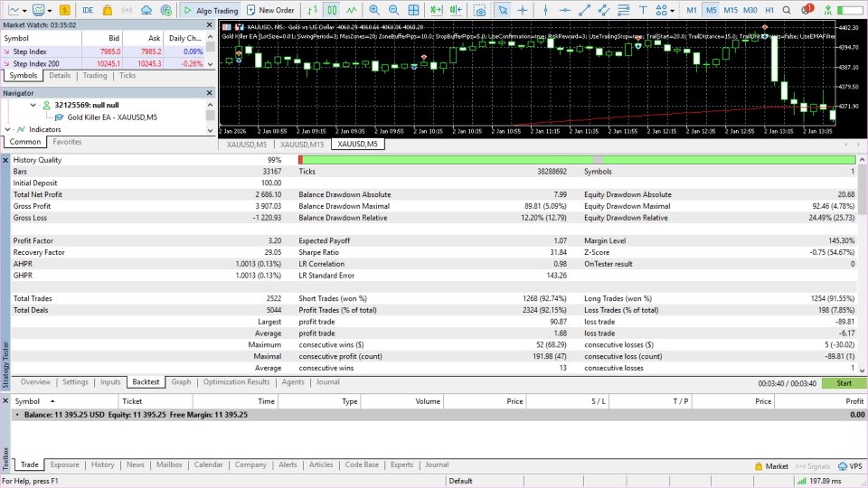Switch chart to bar chart style
This screenshot has width=868, height=488.
pyautogui.click(x=313, y=10)
